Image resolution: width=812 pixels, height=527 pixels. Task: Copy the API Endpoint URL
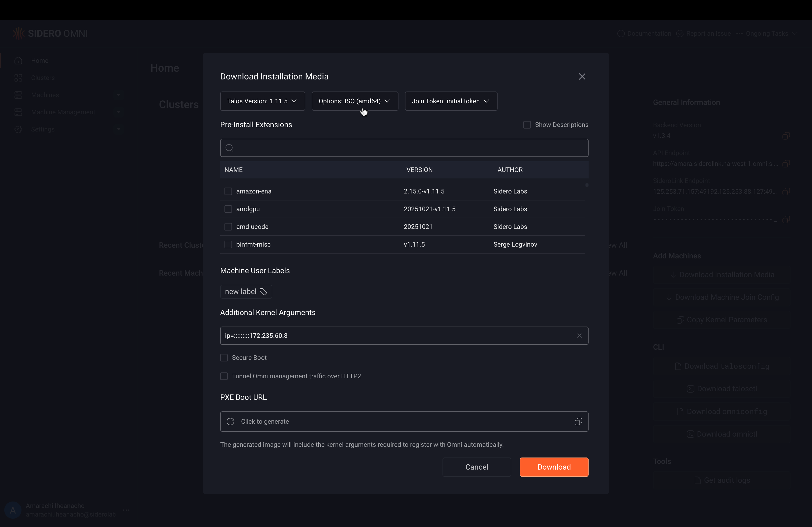pyautogui.click(x=786, y=164)
